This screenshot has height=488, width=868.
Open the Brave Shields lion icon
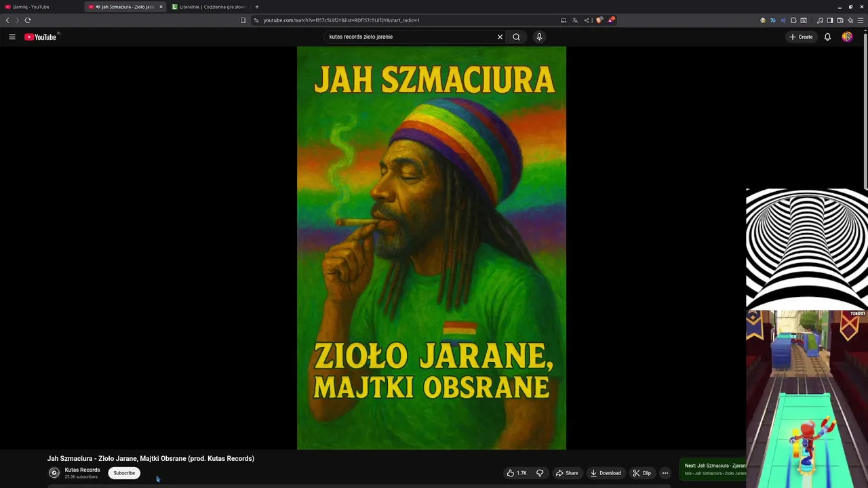(x=599, y=20)
